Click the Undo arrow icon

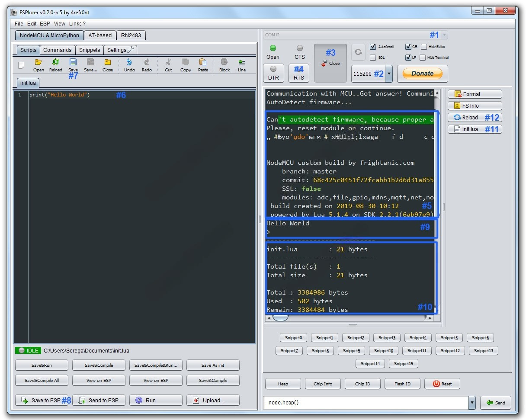click(x=129, y=63)
